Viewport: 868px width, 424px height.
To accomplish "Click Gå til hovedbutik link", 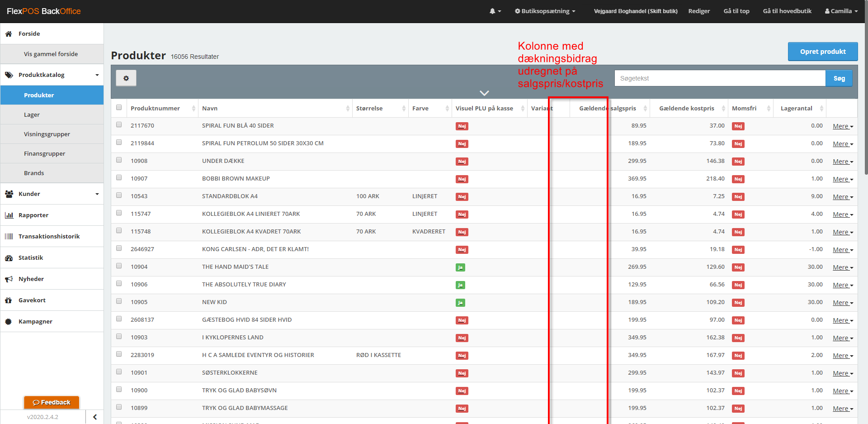I will pyautogui.click(x=787, y=11).
